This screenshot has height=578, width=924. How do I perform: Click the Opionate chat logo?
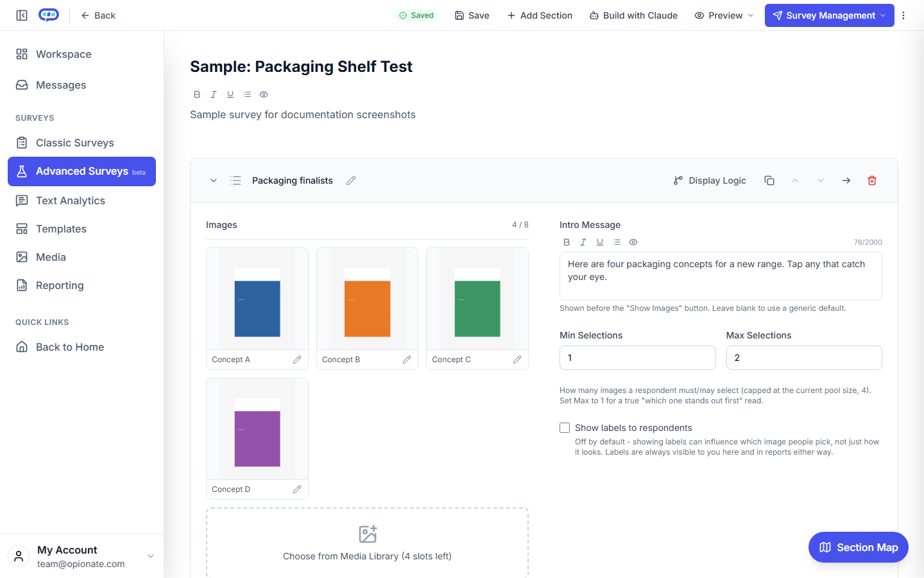[49, 15]
